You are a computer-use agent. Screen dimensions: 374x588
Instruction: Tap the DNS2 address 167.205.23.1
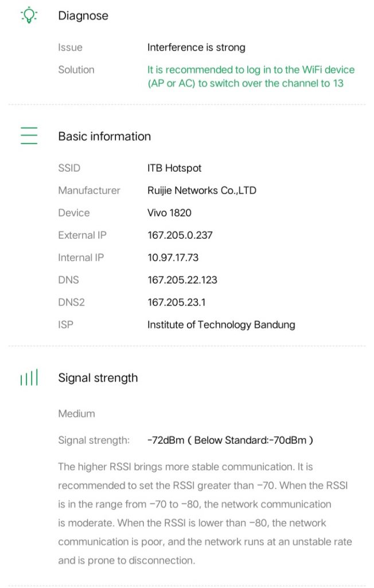[x=176, y=303]
